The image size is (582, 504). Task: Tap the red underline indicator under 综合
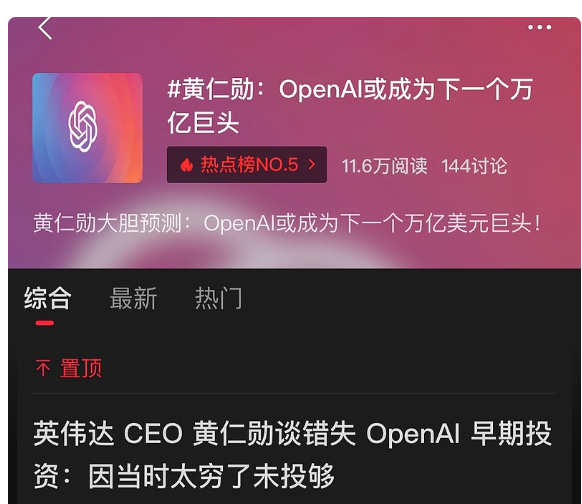click(45, 323)
